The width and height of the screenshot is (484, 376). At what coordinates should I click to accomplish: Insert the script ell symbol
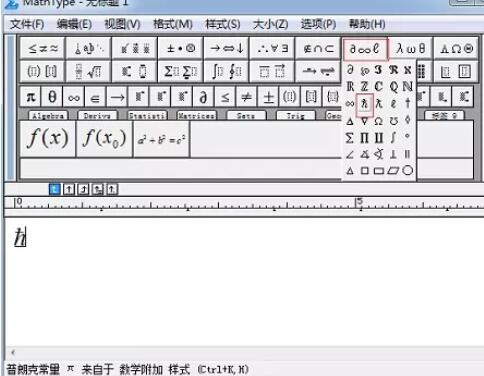click(x=393, y=104)
